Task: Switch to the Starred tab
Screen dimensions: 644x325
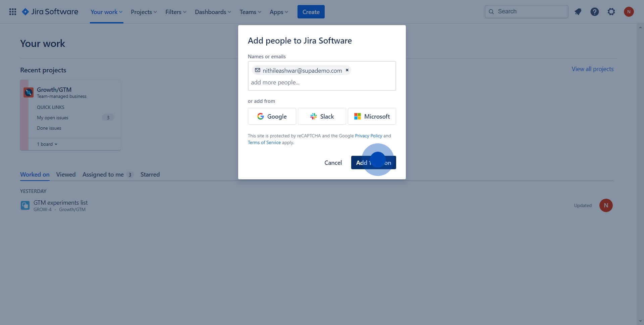Action: (x=150, y=175)
